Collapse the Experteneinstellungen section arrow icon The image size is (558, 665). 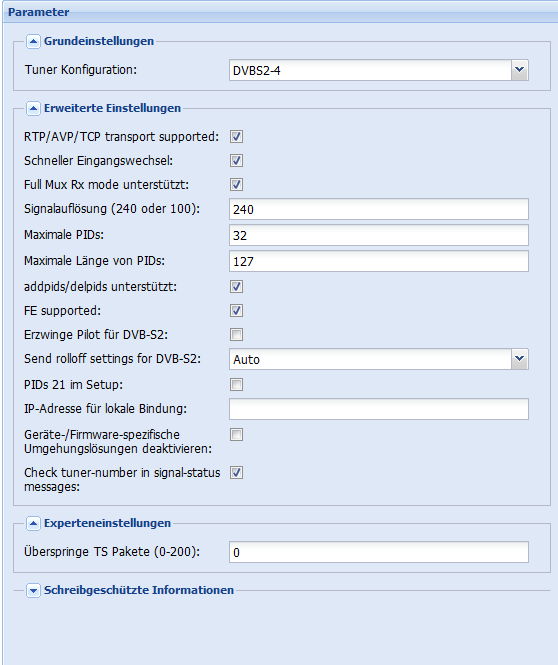click(33, 524)
